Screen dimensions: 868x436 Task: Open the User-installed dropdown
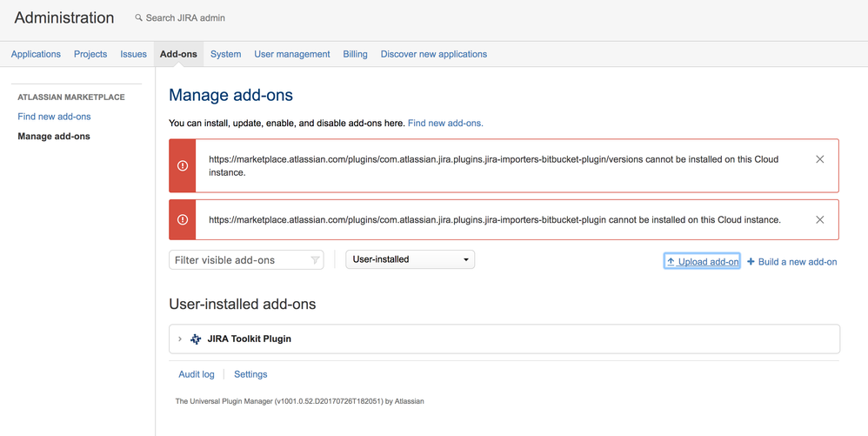[411, 259]
